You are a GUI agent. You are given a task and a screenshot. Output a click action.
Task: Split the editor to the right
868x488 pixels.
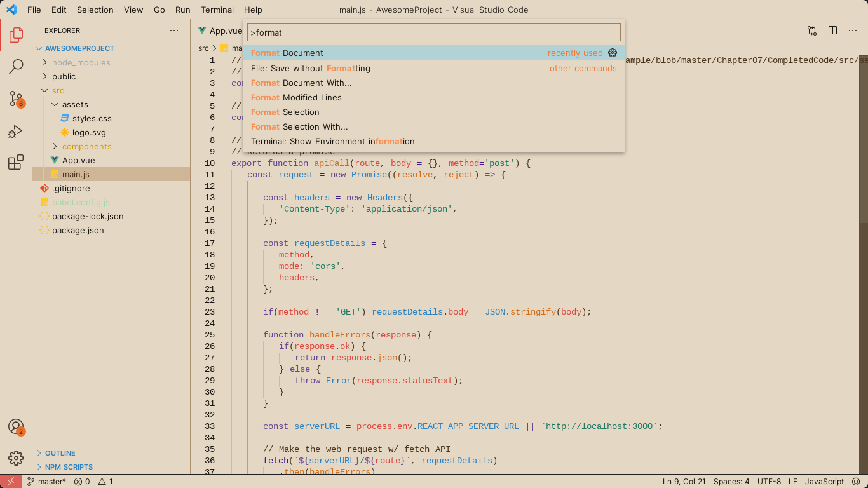click(832, 30)
